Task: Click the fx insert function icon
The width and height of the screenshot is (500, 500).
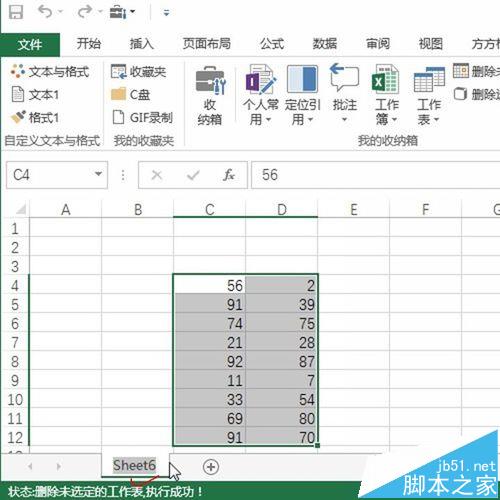Action: [229, 175]
